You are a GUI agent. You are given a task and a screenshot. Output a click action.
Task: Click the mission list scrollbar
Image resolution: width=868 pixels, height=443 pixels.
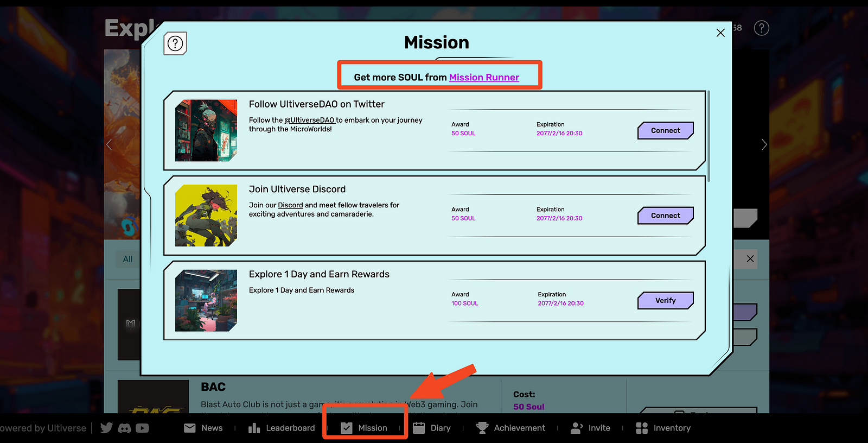point(709,136)
